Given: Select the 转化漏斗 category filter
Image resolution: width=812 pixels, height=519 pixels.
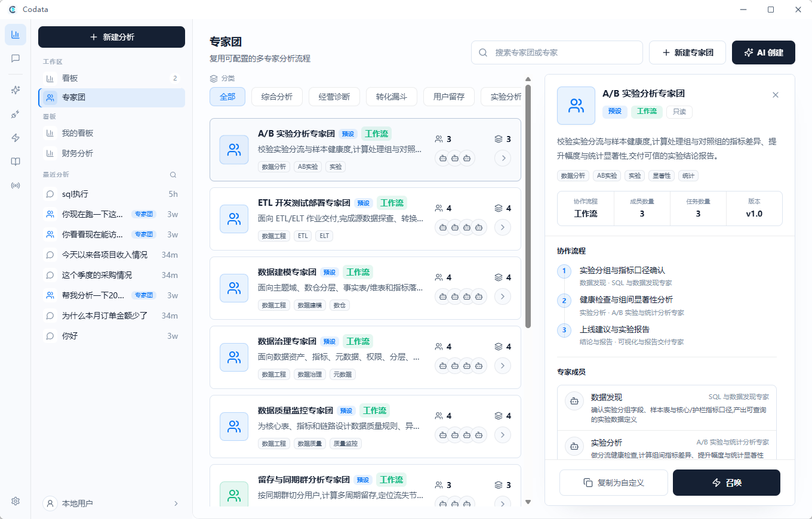Looking at the screenshot, I should pyautogui.click(x=392, y=97).
